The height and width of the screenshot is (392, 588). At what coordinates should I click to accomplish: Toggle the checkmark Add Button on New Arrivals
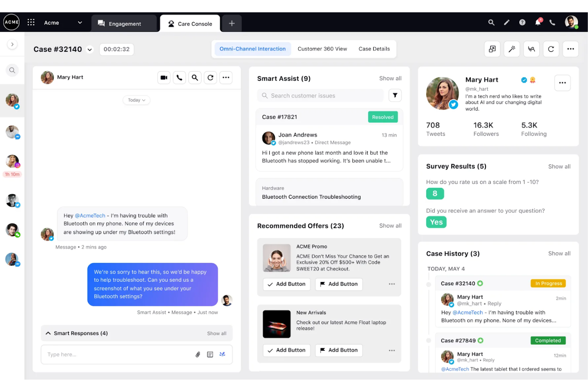coord(286,350)
